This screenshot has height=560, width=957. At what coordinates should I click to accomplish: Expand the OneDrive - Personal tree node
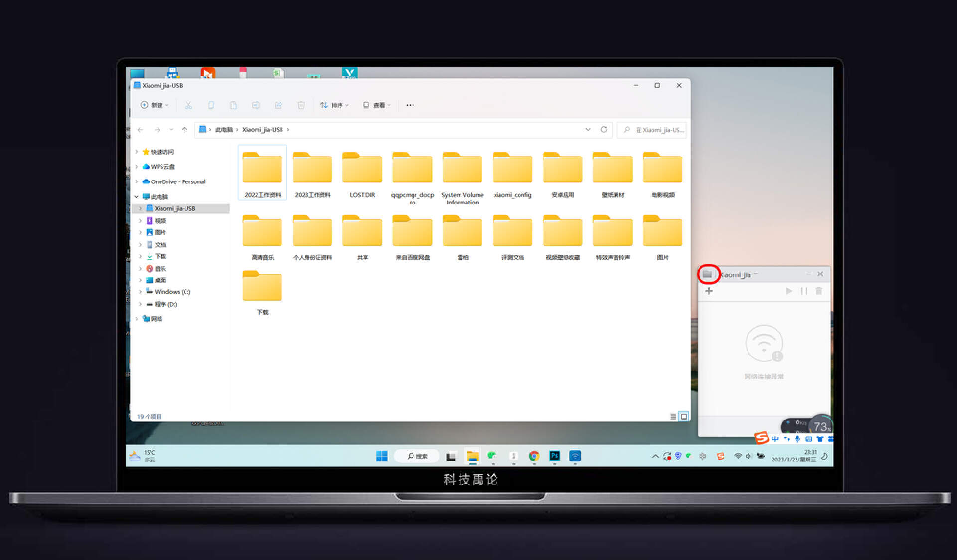click(137, 182)
